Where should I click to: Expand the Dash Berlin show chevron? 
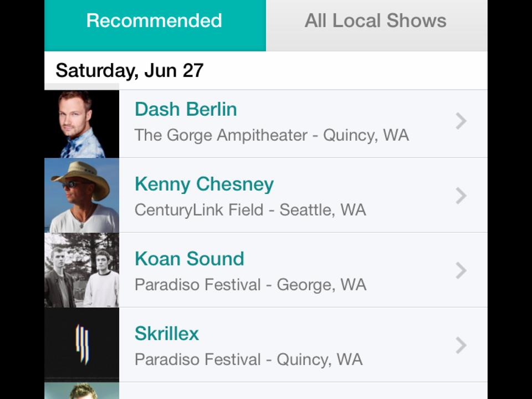[x=461, y=121]
